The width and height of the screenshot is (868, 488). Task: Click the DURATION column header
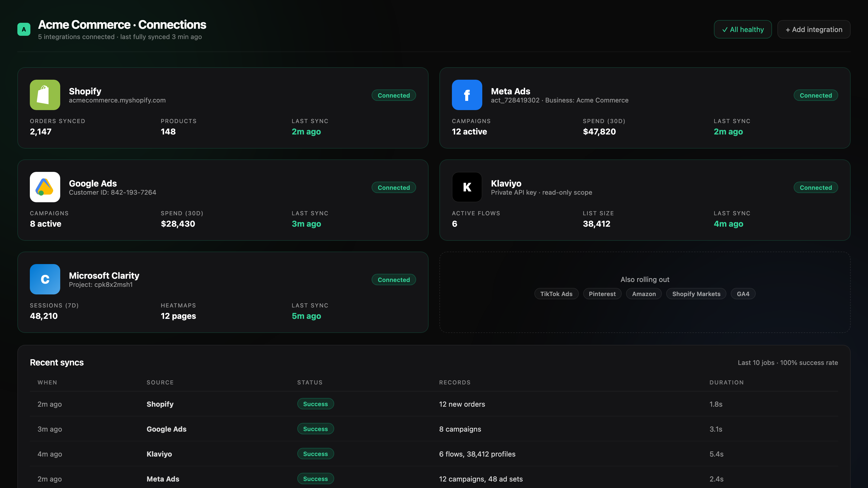(x=726, y=383)
